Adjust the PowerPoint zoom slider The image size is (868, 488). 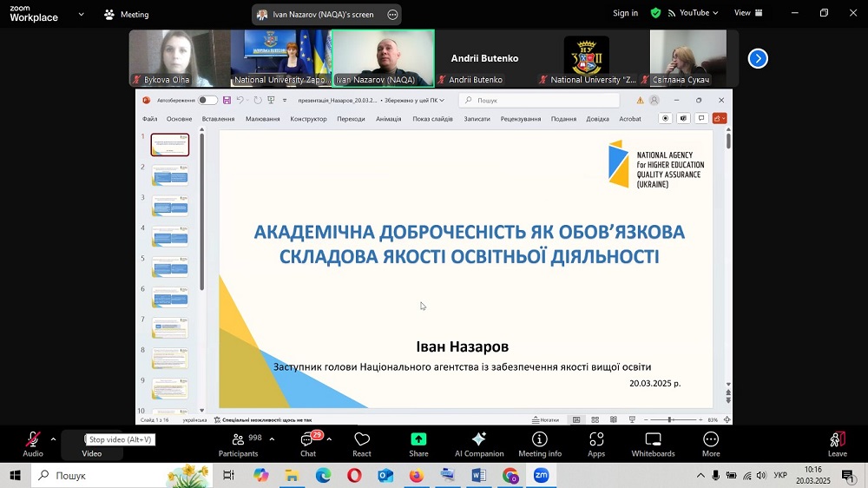click(x=669, y=419)
